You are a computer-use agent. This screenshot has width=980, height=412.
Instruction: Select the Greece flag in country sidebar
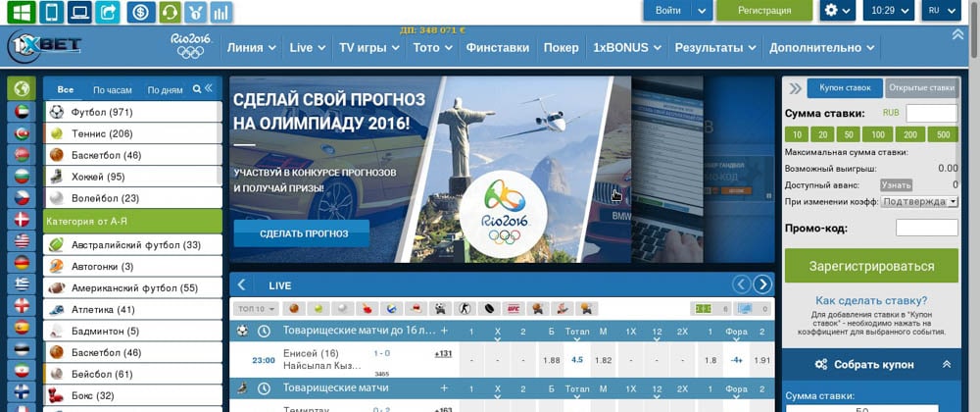coord(22,283)
